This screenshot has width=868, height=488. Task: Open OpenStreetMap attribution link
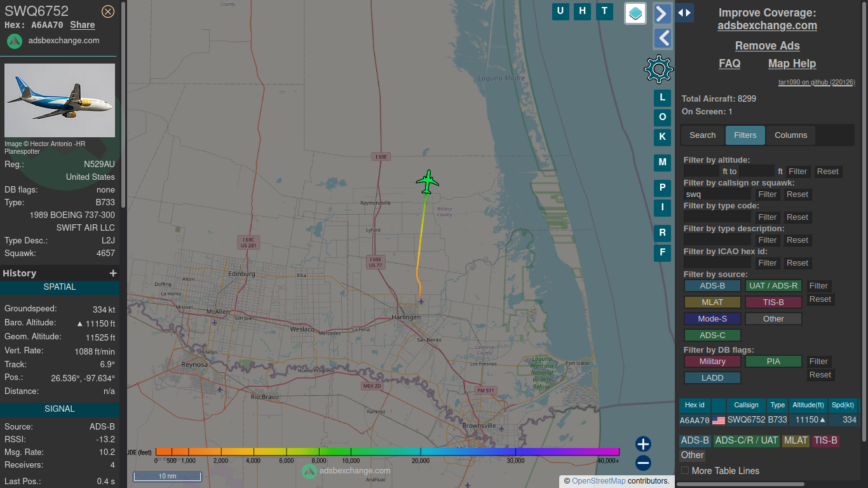tap(599, 481)
